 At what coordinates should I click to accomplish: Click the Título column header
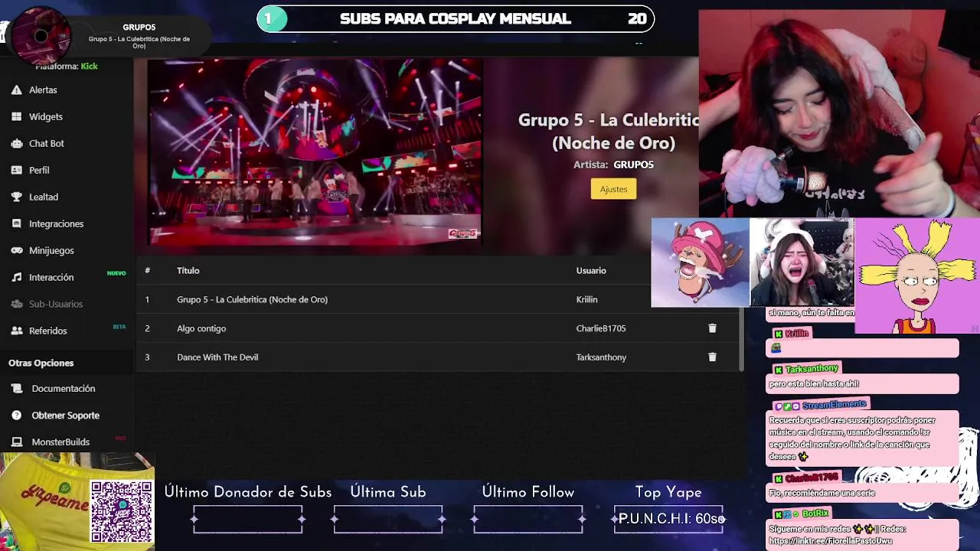tap(188, 271)
